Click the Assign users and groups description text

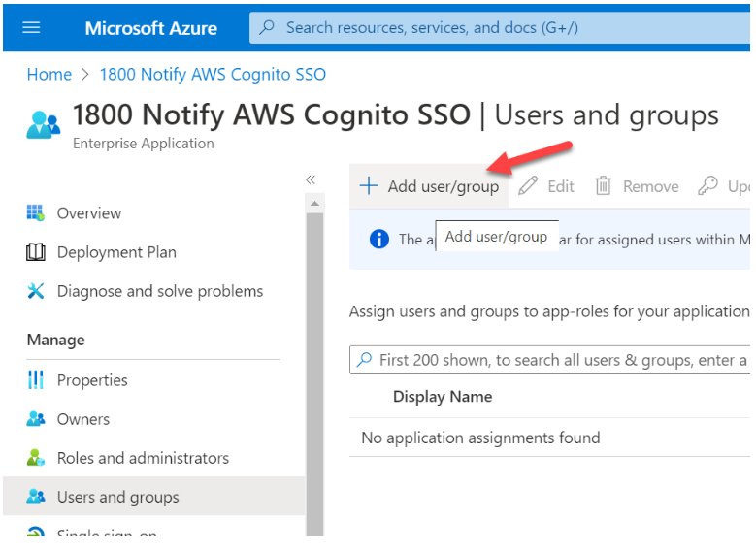(x=549, y=311)
